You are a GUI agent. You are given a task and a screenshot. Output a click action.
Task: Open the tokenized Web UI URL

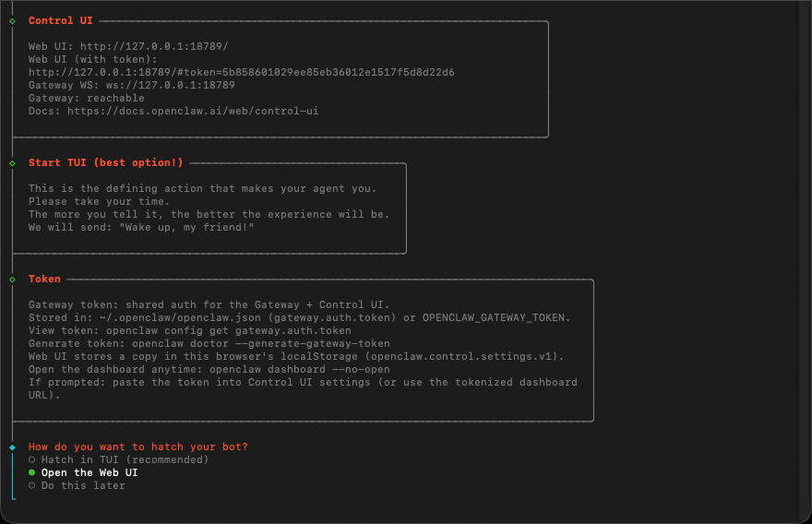tap(241, 72)
